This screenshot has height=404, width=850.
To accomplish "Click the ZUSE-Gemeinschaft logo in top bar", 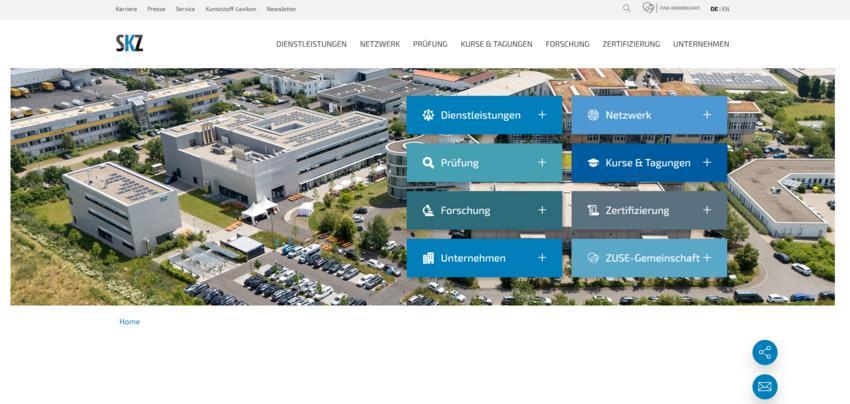I will click(x=671, y=8).
